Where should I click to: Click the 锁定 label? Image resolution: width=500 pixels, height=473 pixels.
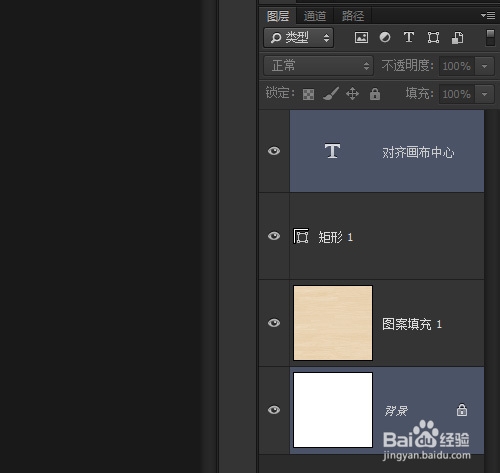click(x=280, y=93)
